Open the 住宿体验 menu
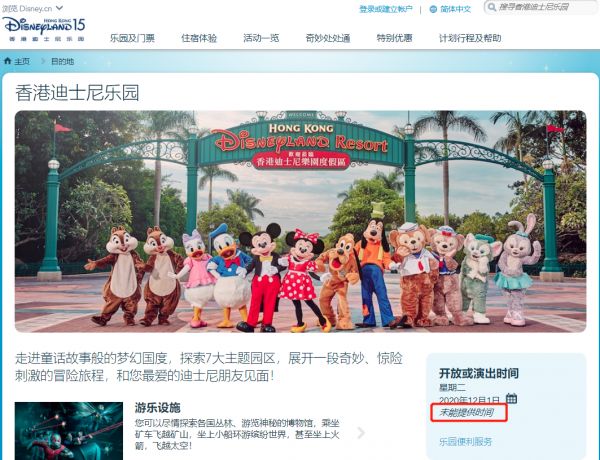The image size is (600, 460). 201,40
